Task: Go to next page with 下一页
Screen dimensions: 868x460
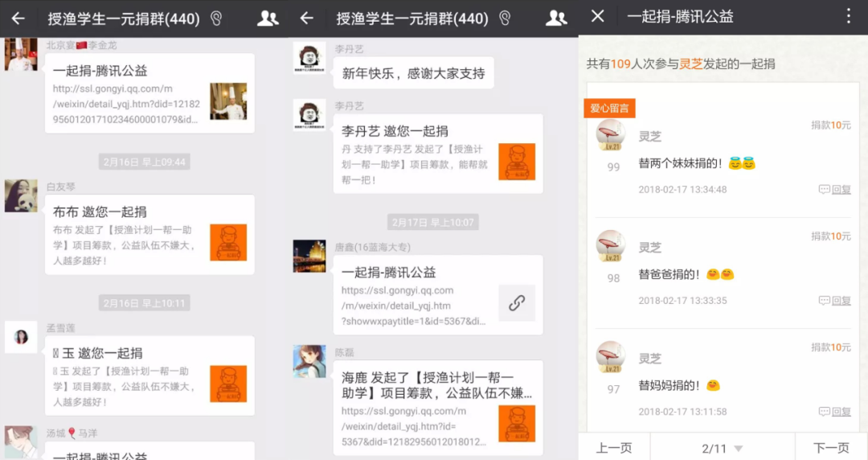Action: tap(831, 448)
